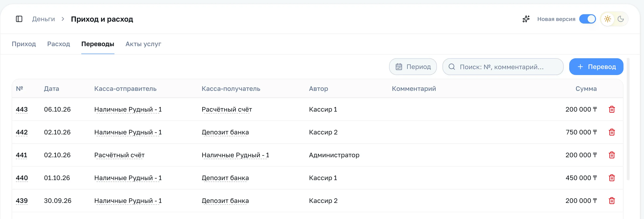
Task: Click date 30.09.26 cell
Action: coord(58,201)
